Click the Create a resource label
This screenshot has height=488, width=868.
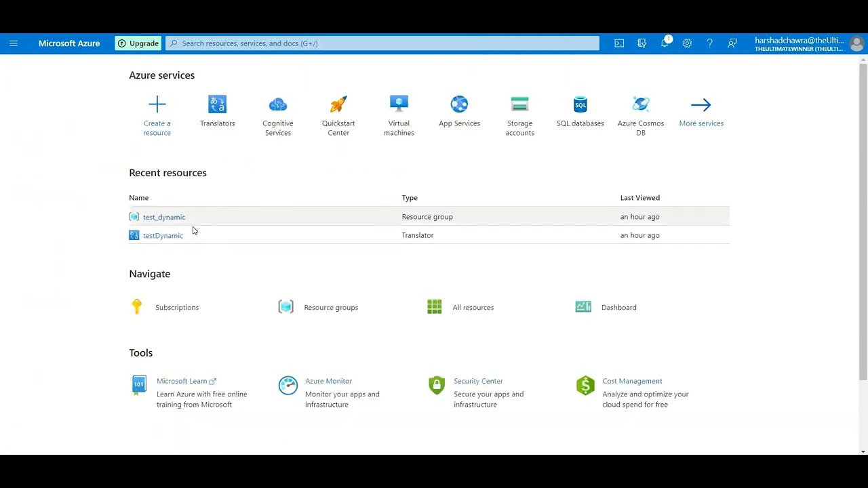click(x=157, y=128)
